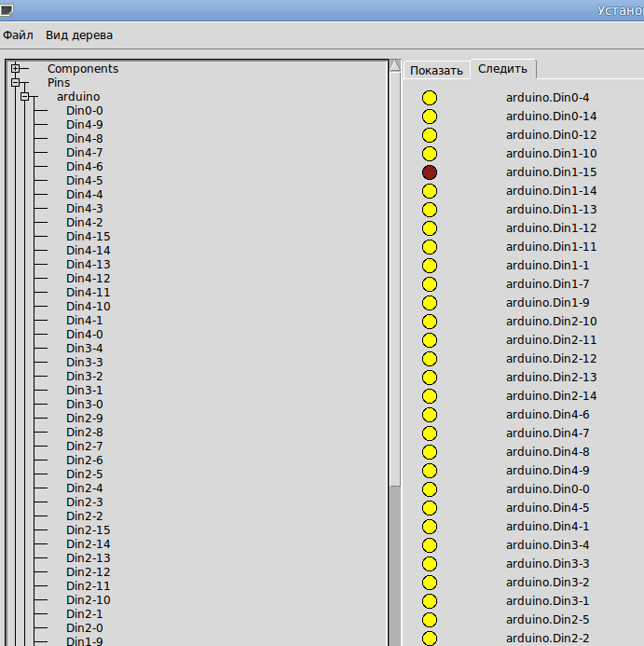Select Din3-4 in the pin tree
This screenshot has height=646, width=644.
pyautogui.click(x=85, y=348)
